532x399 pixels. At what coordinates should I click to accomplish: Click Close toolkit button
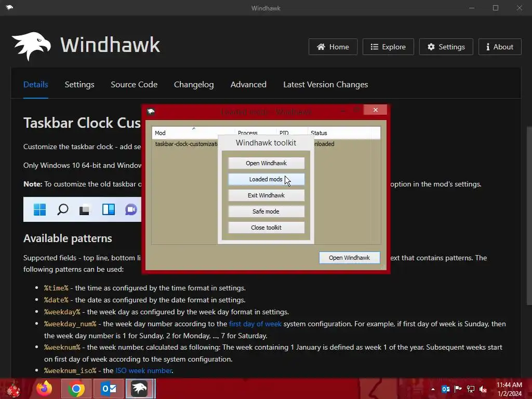pos(266,228)
